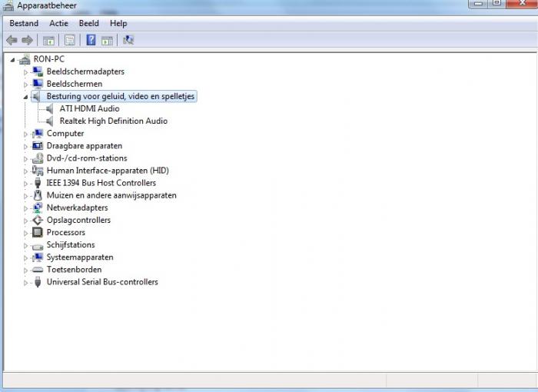Click the Dvd-/cd-rom-stations drive icon
538x392 pixels.
[x=38, y=158]
